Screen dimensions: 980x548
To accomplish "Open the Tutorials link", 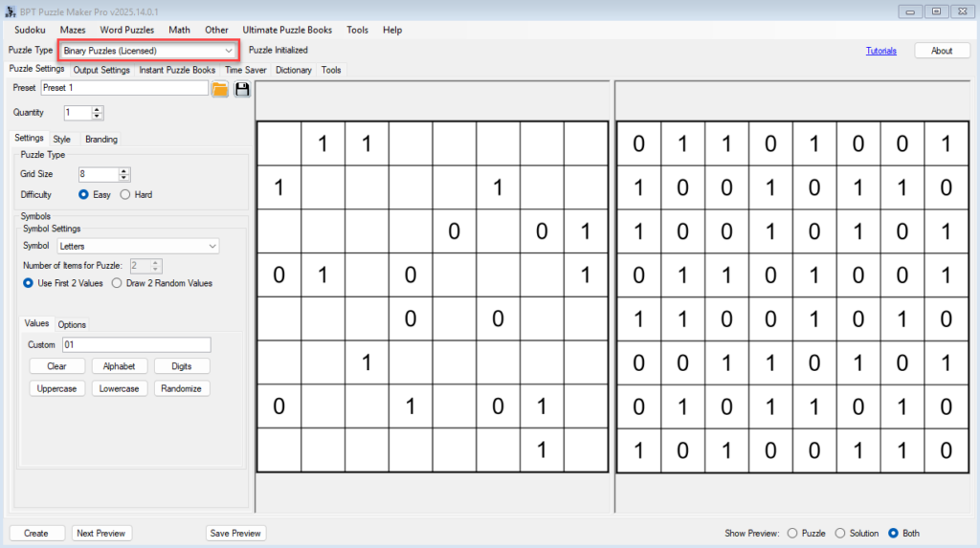I will tap(880, 51).
